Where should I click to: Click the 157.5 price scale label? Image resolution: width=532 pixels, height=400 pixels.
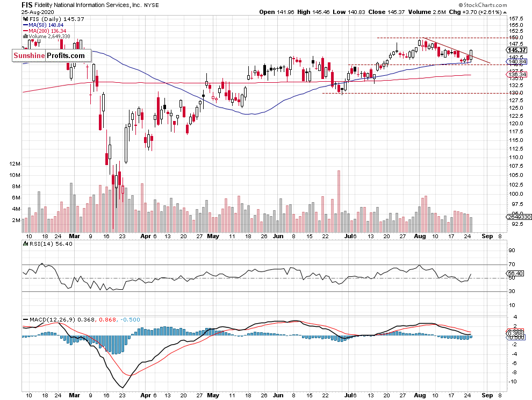pos(516,19)
